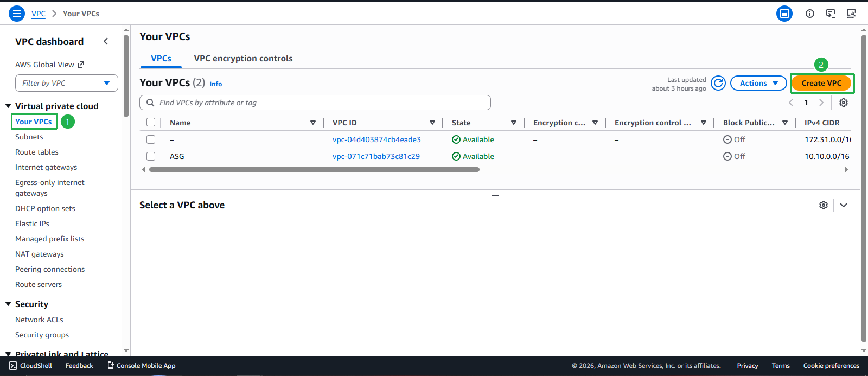The width and height of the screenshot is (868, 376).
Task: Collapse the VPC dashboard side panel
Action: pos(106,41)
